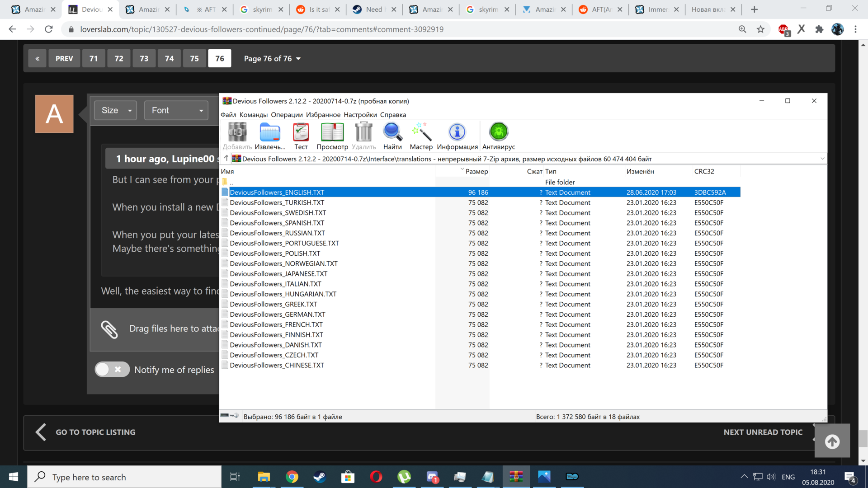Viewport: 868px width, 488px height.
Task: Open the volume control in tray
Action: [771, 477]
